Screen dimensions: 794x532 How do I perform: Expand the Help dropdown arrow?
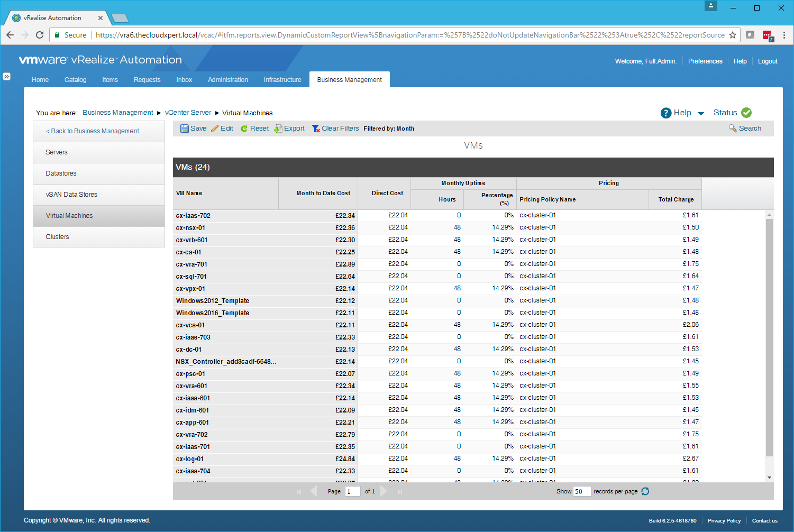701,113
